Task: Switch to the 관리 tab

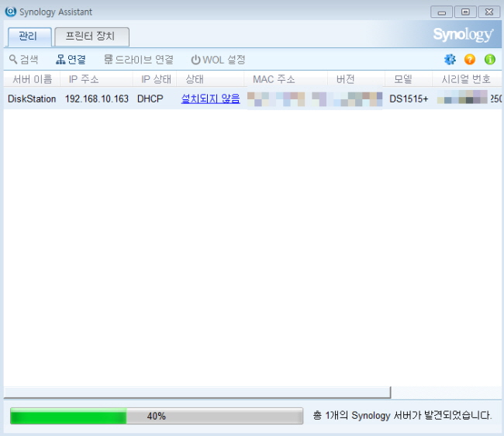Action: coord(29,36)
